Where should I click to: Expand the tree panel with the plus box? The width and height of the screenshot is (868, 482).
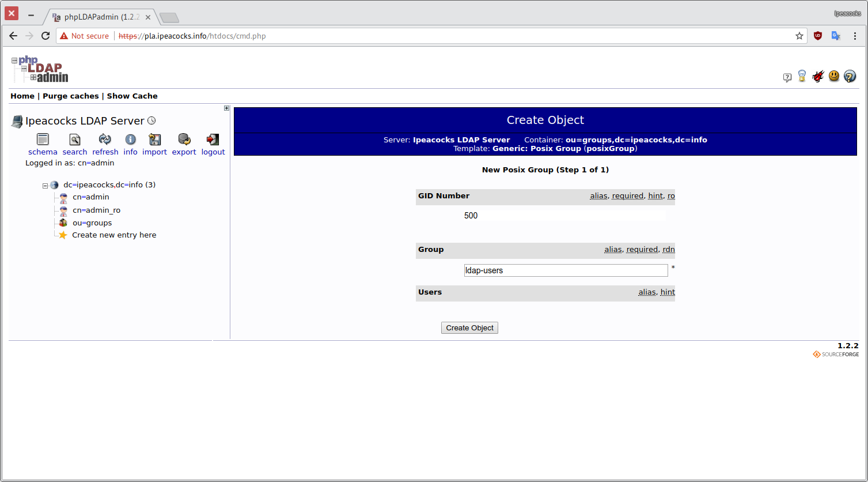point(226,108)
